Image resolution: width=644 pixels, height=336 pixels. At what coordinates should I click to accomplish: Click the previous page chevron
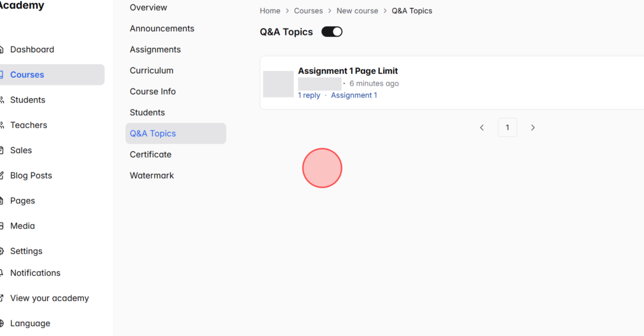(x=482, y=128)
